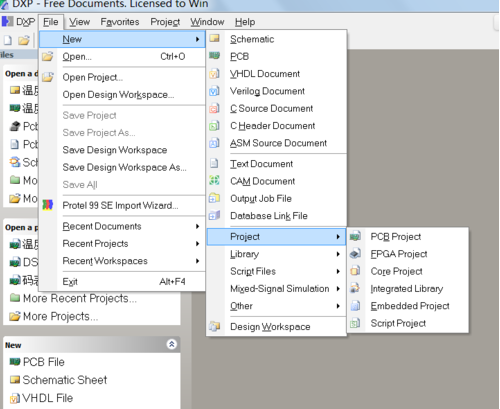Click the green PCB icon in New submenu
Screen dimensions: 500x409
tap(215, 56)
